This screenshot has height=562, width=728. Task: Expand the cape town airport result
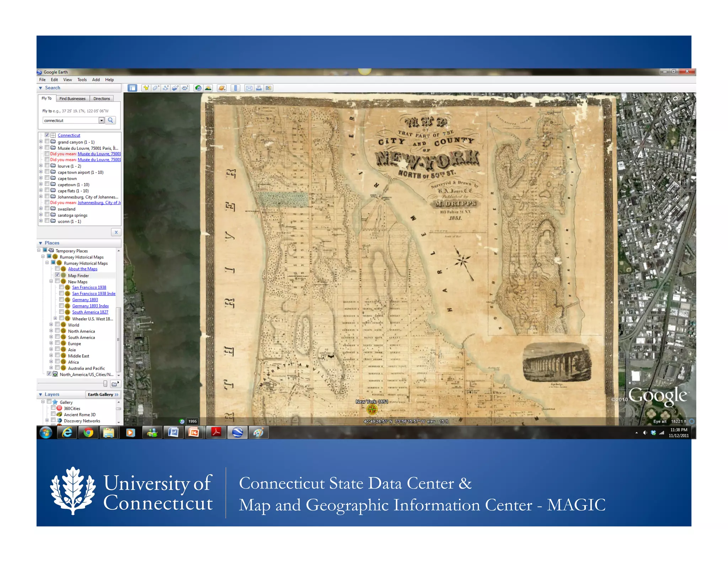click(41, 172)
